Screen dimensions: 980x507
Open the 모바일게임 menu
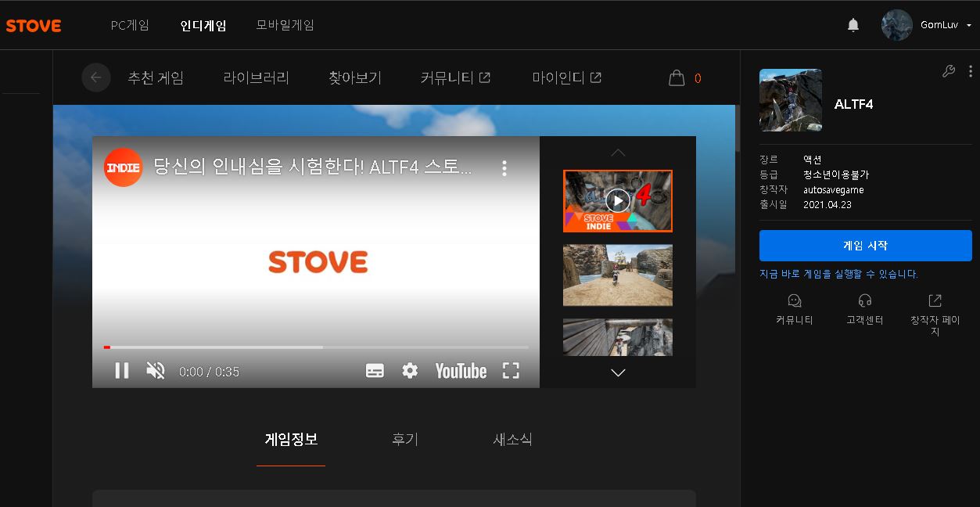(285, 25)
